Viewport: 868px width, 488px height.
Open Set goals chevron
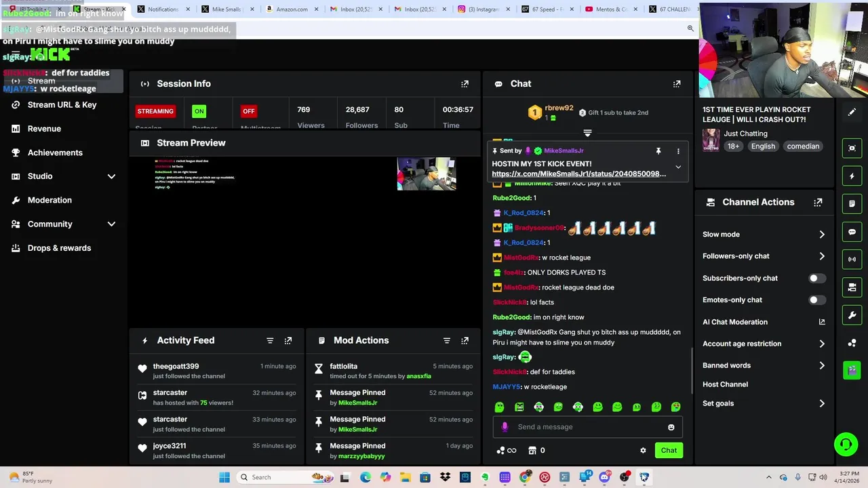click(822, 403)
